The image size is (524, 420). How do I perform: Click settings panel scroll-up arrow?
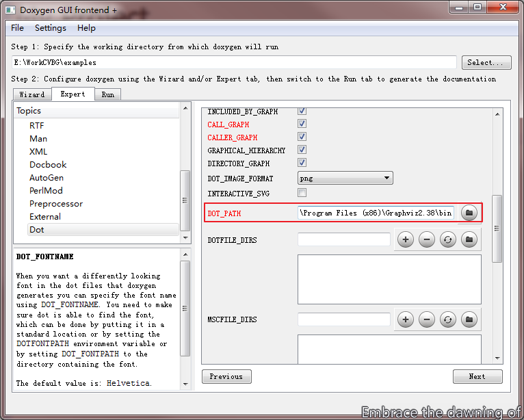[x=497, y=114]
